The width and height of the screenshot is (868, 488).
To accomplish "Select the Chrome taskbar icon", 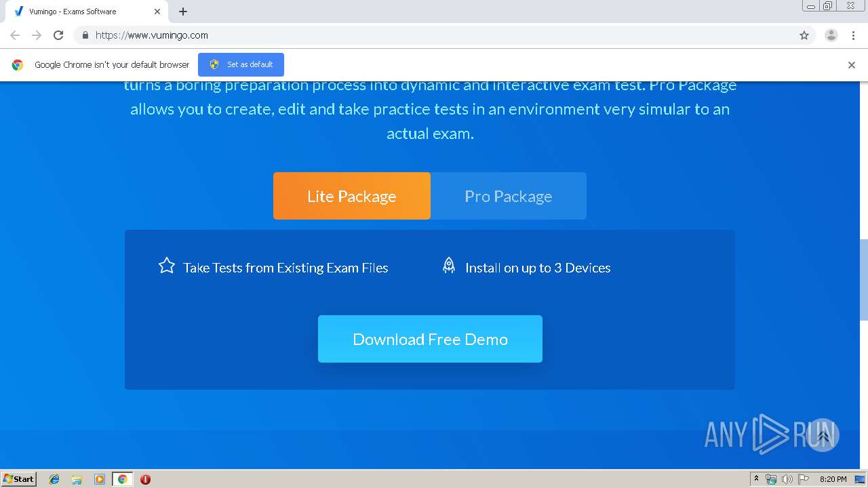I will [x=122, y=479].
